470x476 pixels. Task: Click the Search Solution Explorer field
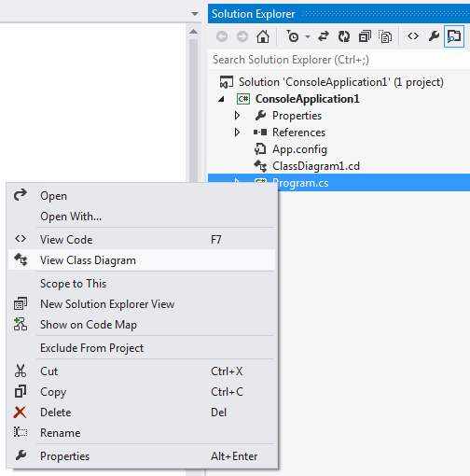click(339, 60)
